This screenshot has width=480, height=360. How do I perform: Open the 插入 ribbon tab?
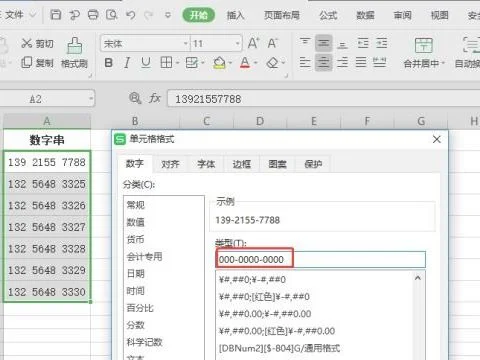coord(236,15)
